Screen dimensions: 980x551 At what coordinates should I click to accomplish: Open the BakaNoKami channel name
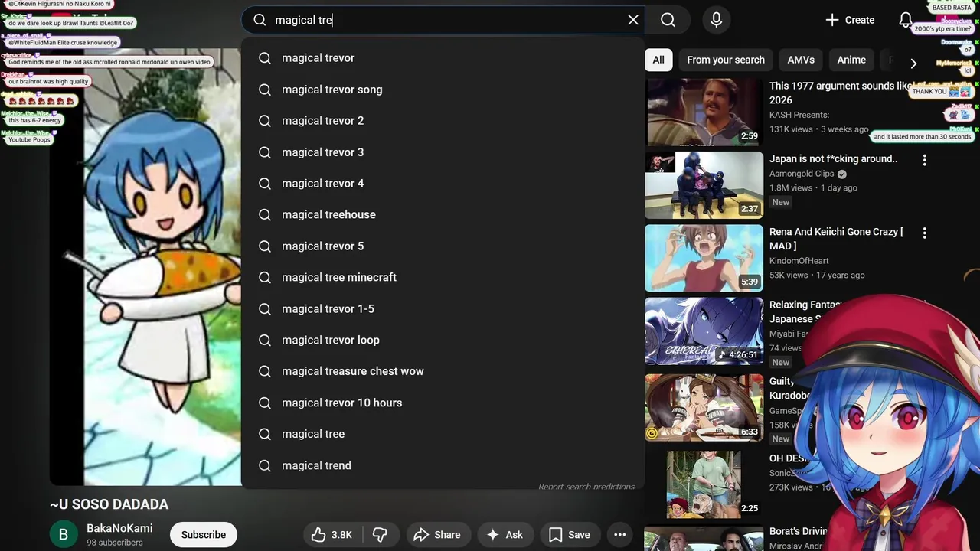point(119,529)
